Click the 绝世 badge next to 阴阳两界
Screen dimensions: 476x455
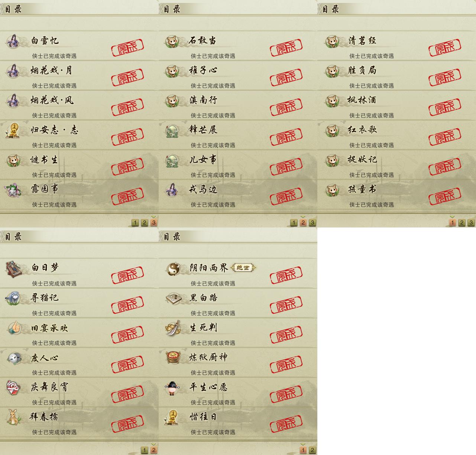click(243, 267)
